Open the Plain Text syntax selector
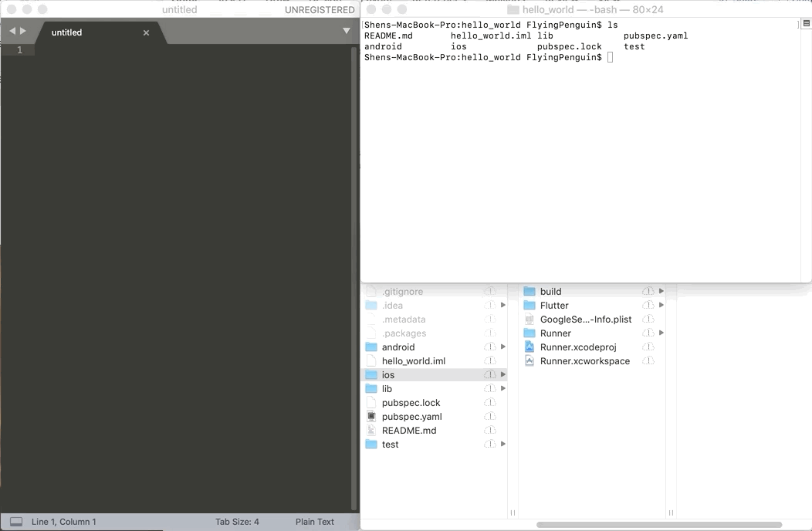 (x=314, y=522)
